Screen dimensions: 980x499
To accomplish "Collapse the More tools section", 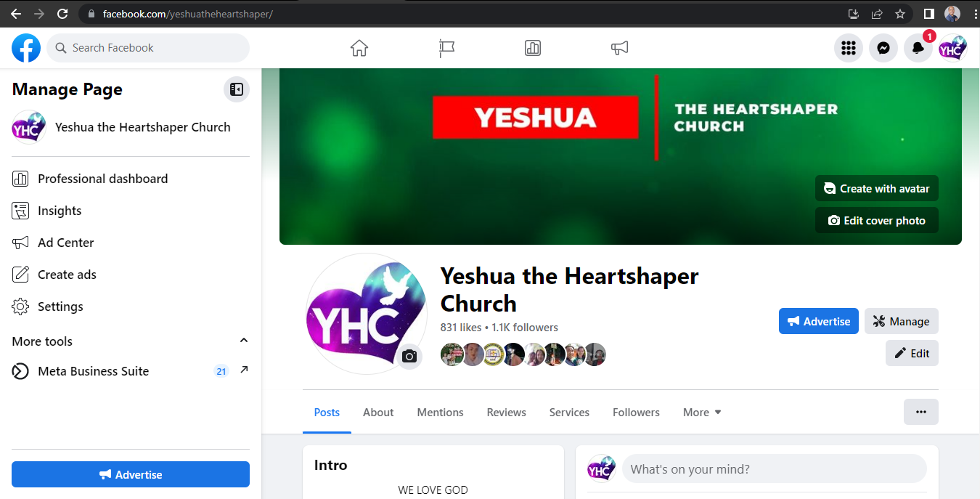I will (x=244, y=341).
